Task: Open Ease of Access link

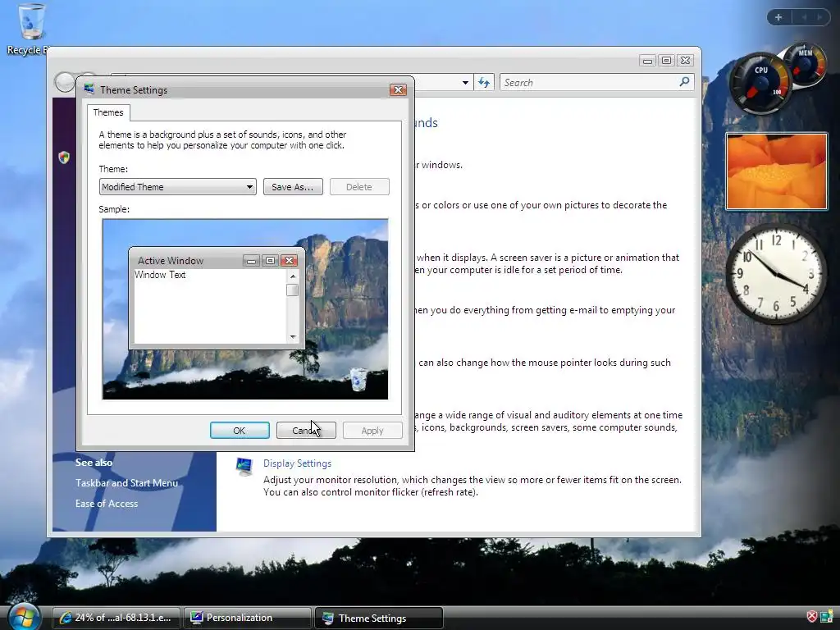Action: pyautogui.click(x=107, y=504)
